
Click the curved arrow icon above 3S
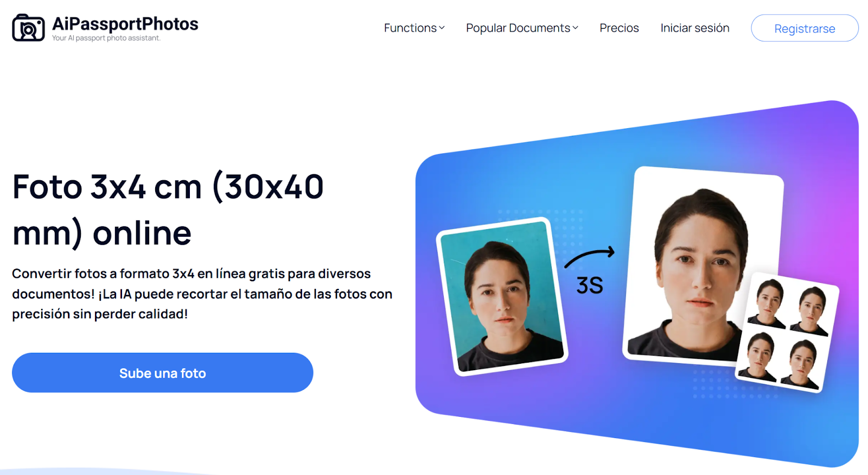(590, 257)
